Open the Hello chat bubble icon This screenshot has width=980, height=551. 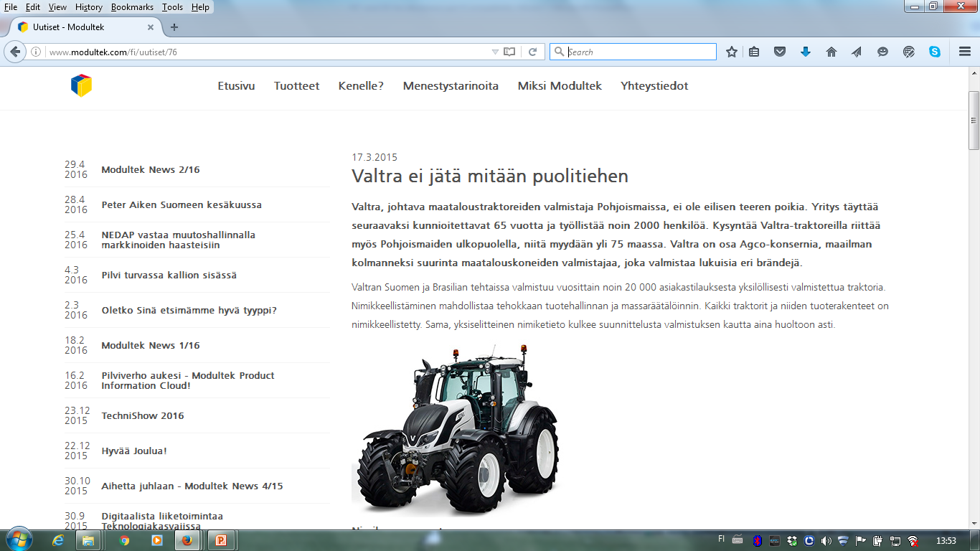pyautogui.click(x=882, y=52)
